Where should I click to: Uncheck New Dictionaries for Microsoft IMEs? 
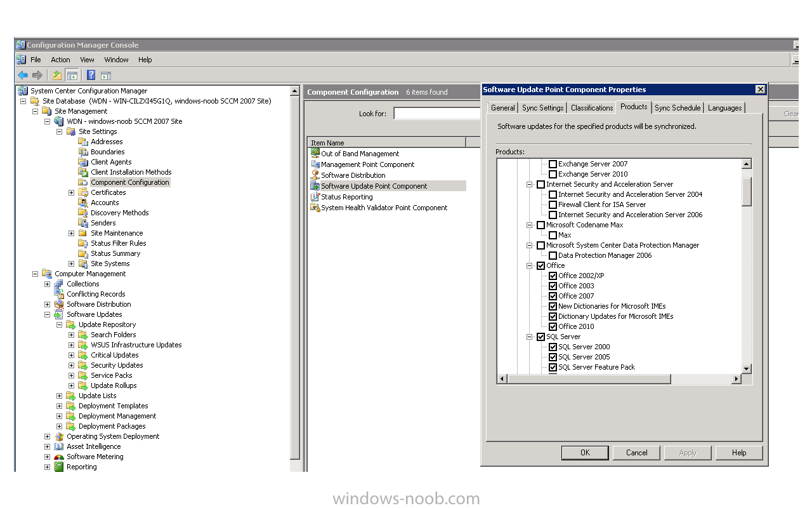click(x=553, y=306)
